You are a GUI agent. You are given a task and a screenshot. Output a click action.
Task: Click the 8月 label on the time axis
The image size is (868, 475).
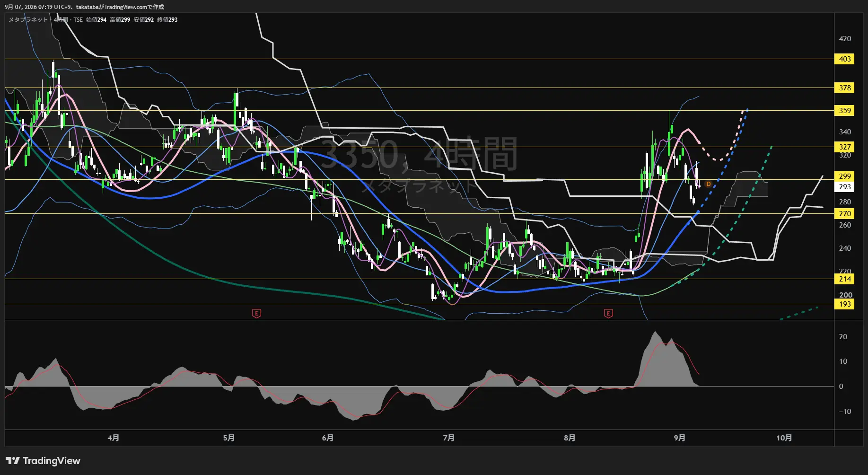click(570, 438)
